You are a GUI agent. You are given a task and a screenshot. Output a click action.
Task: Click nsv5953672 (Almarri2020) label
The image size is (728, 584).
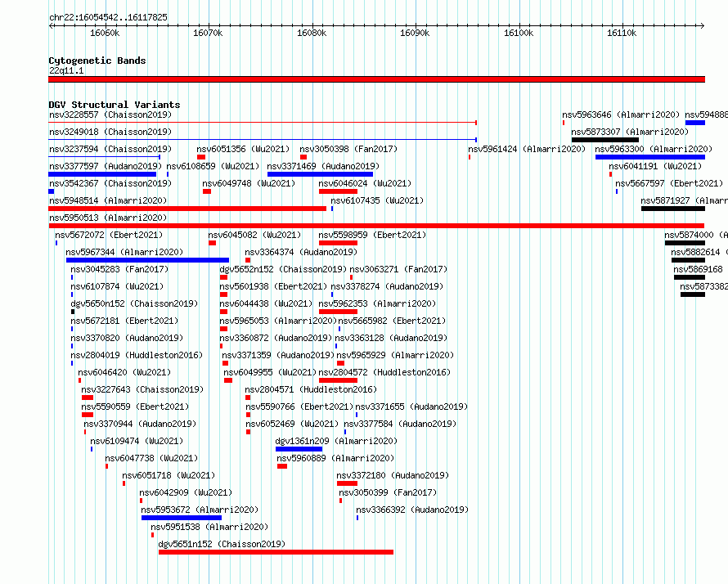200,510
